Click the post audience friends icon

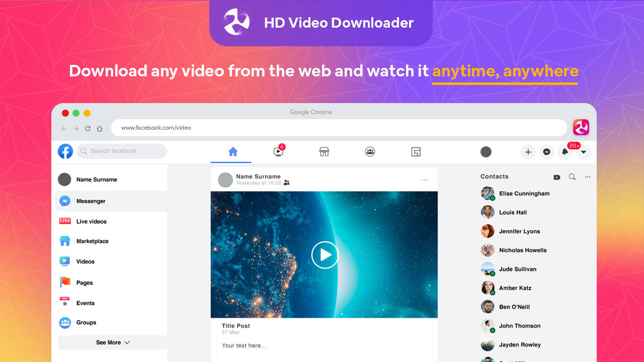(287, 183)
